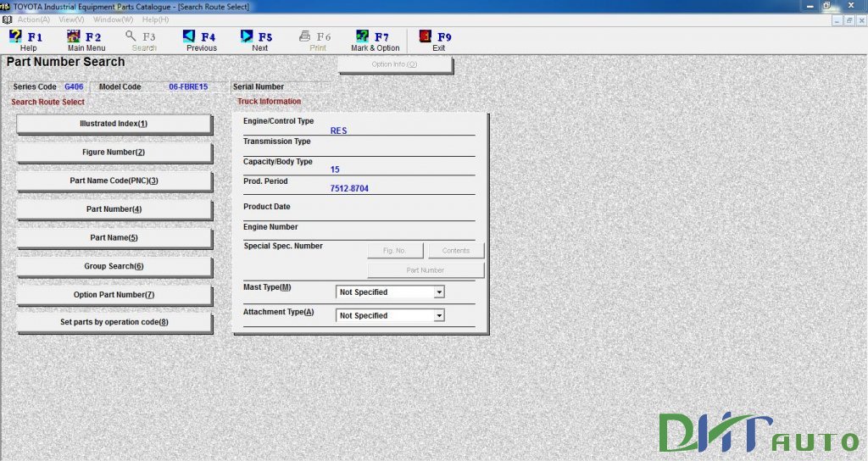Open F1 Help
Screen dimensions: 868x461
[26, 41]
